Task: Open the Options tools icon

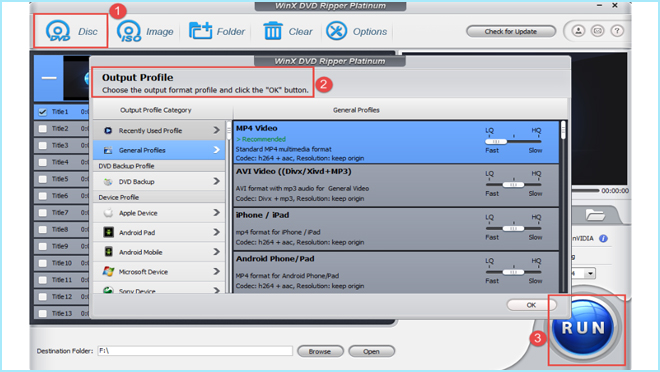Action: pyautogui.click(x=336, y=31)
